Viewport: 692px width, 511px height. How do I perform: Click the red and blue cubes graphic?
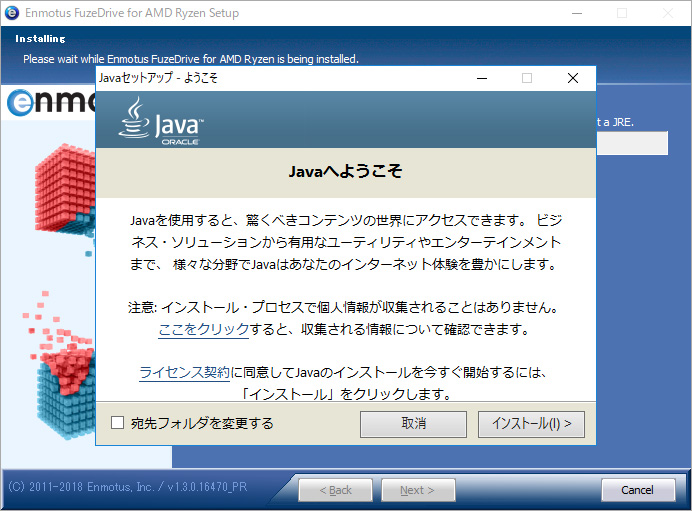52,300
